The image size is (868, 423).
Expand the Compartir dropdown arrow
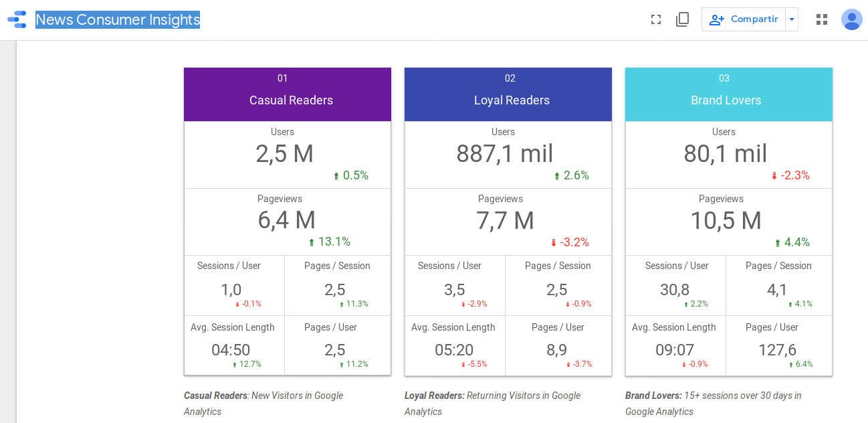(x=792, y=19)
